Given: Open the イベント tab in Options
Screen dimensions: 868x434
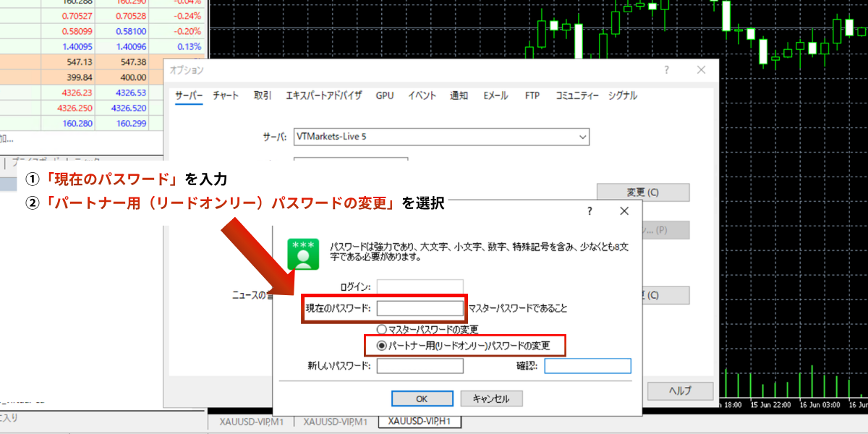Looking at the screenshot, I should 422,95.
